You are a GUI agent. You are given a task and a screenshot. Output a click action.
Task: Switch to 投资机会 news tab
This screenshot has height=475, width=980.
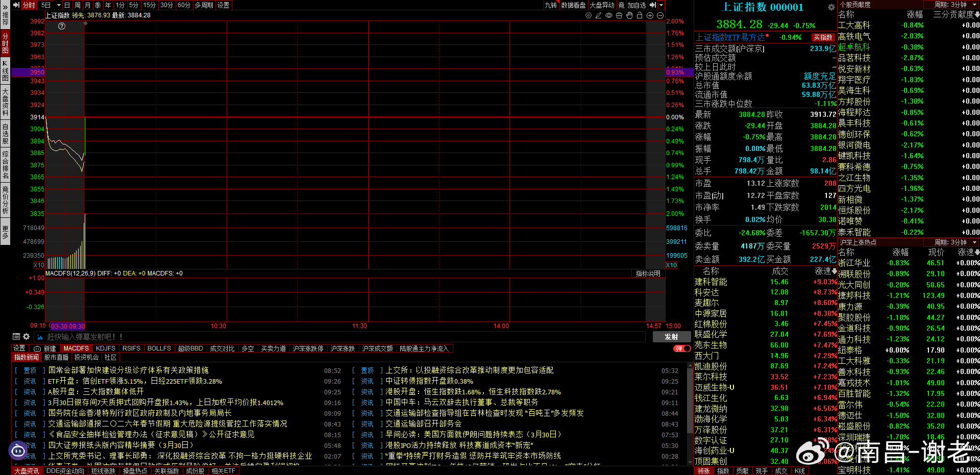click(86, 357)
